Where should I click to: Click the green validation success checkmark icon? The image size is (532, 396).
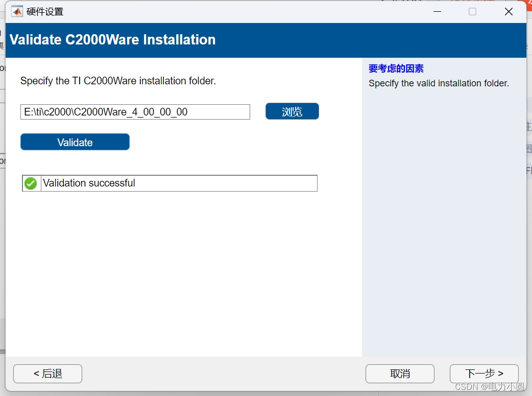(x=31, y=183)
